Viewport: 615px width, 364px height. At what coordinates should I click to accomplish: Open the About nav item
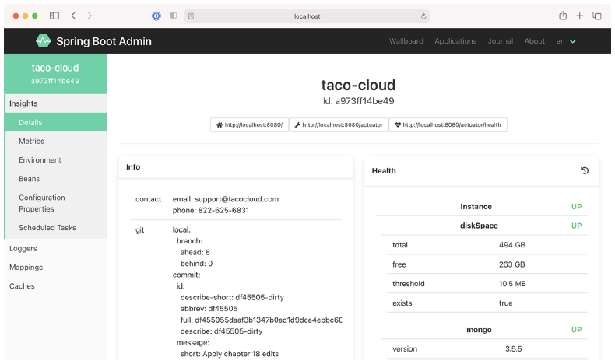click(535, 41)
